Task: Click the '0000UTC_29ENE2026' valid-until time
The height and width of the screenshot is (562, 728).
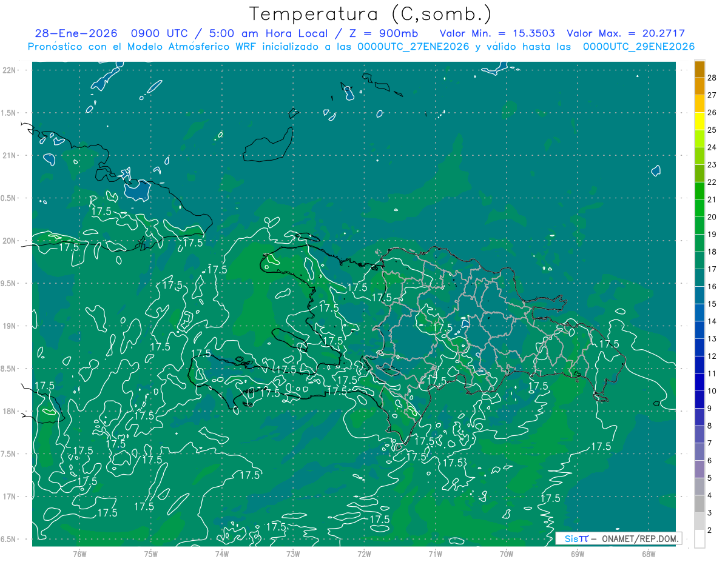Action: (639, 47)
